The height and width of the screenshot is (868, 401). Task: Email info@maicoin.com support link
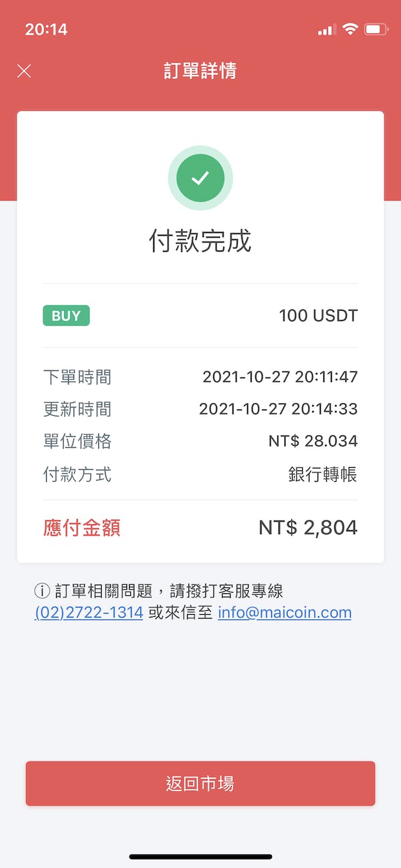point(285,613)
